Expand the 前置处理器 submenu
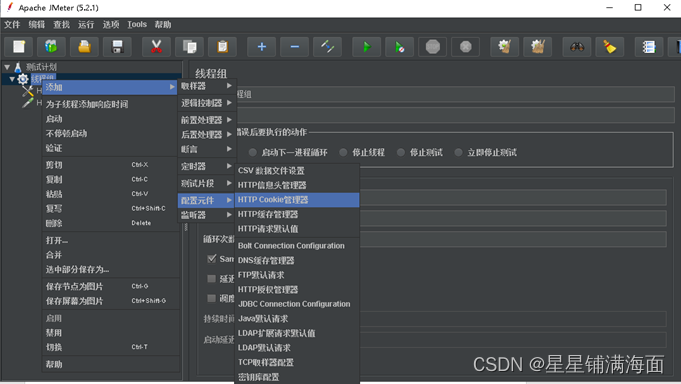 pyautogui.click(x=206, y=120)
